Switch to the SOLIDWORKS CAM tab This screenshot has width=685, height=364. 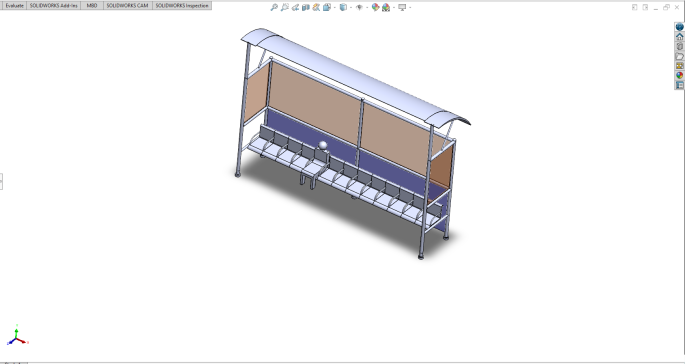coord(127,6)
